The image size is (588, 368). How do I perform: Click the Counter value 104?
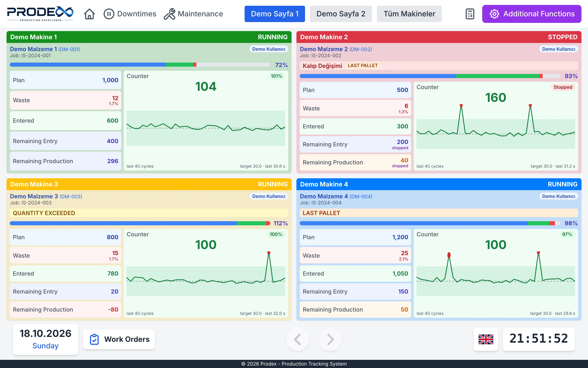[206, 86]
